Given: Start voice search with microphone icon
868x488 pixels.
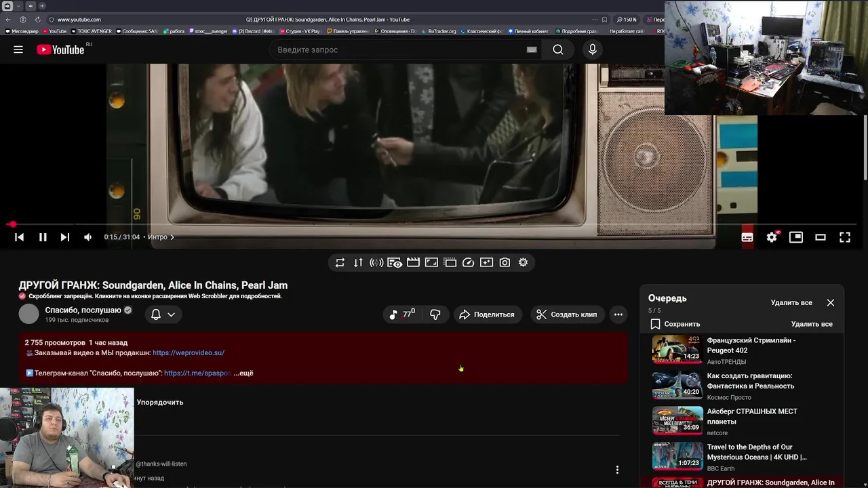Looking at the screenshot, I should [593, 49].
